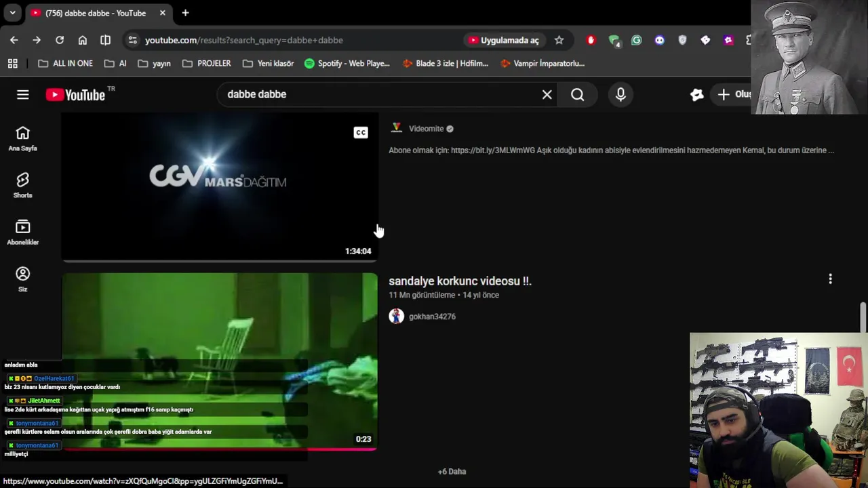Image resolution: width=868 pixels, height=488 pixels.
Task: Open the gokhan34276 channel avatar
Action: (396, 317)
